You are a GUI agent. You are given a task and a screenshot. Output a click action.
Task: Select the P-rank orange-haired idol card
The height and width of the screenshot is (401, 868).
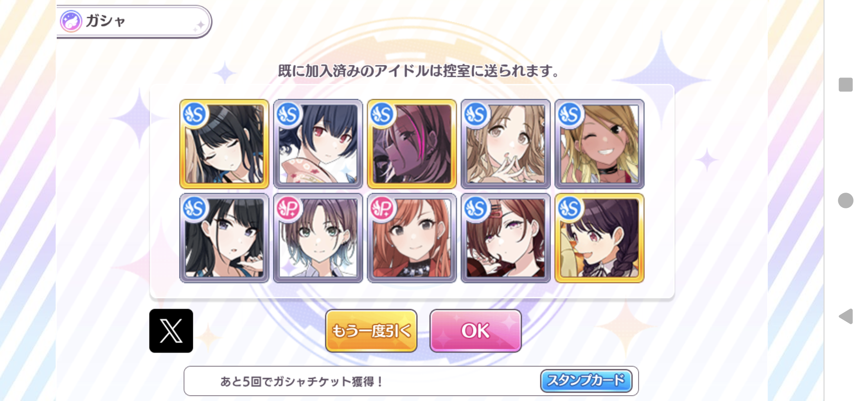412,238
